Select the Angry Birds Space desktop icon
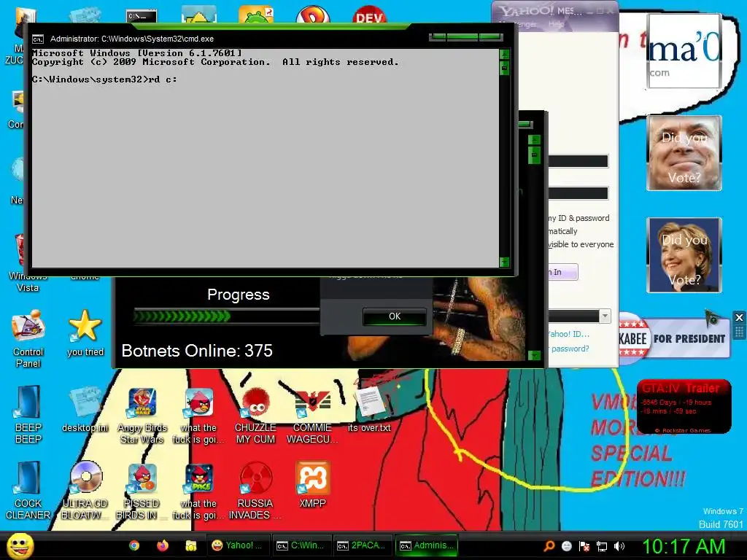Image resolution: width=747 pixels, height=560 pixels. pos(198,491)
